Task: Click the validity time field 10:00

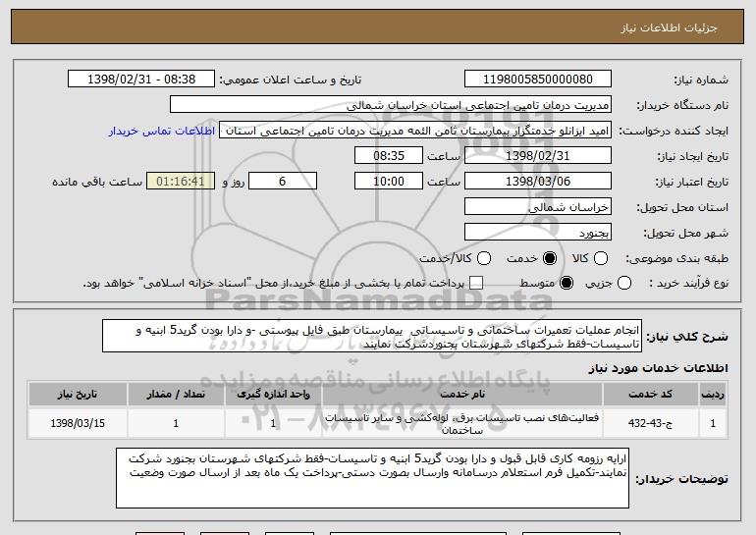Action: click(389, 182)
